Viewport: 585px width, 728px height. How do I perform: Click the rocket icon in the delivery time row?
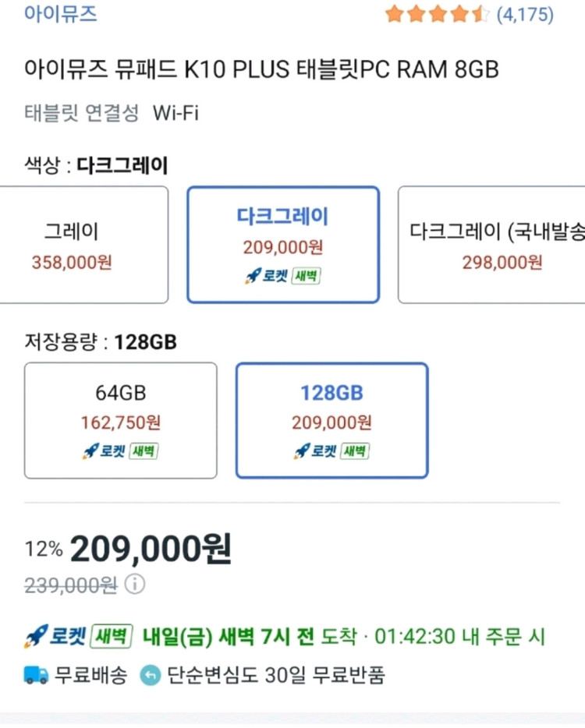pyautogui.click(x=35, y=637)
